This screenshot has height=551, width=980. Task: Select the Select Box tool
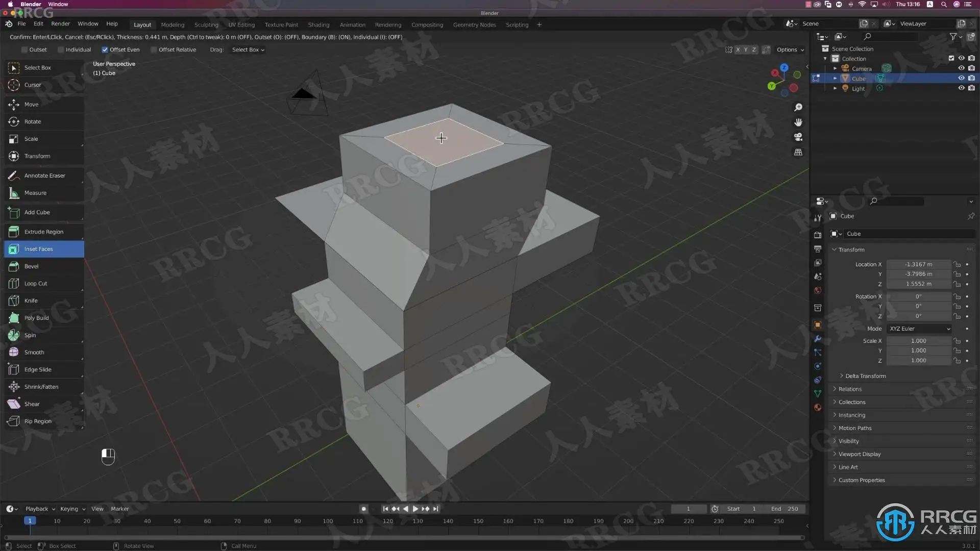[x=44, y=68]
